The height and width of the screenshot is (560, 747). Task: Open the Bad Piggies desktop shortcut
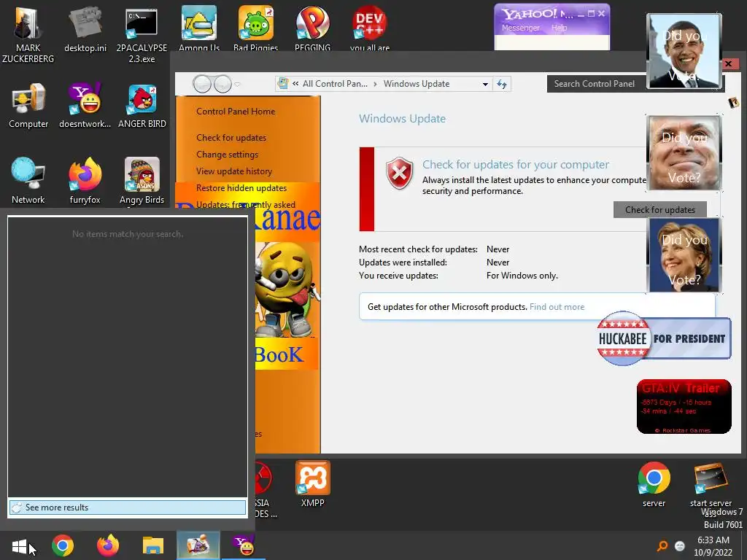click(x=256, y=28)
